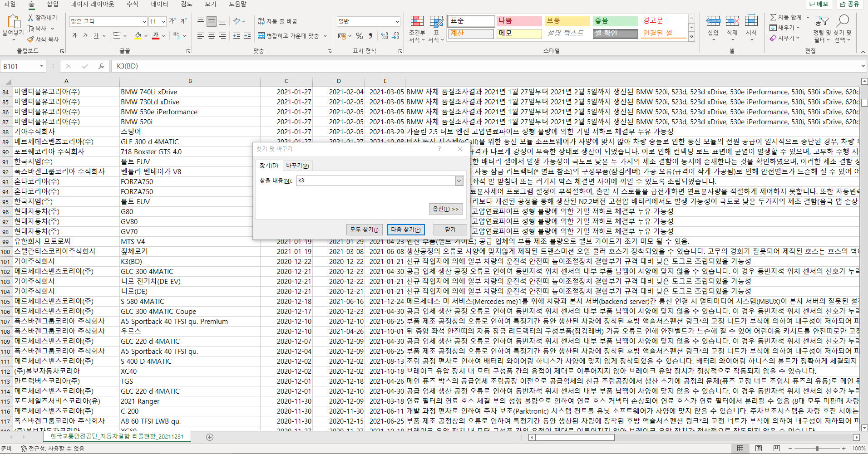Click the Cut (잘라내기) scissors icon

point(30,18)
